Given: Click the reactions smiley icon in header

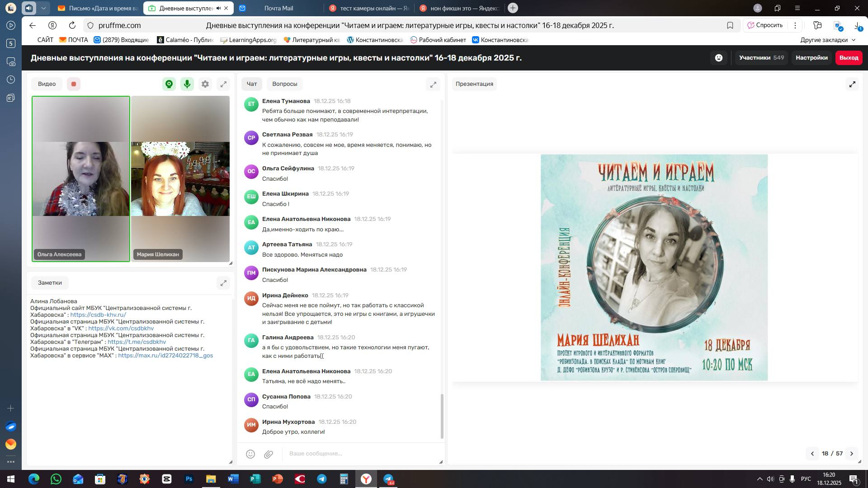Looking at the screenshot, I should click(x=719, y=58).
